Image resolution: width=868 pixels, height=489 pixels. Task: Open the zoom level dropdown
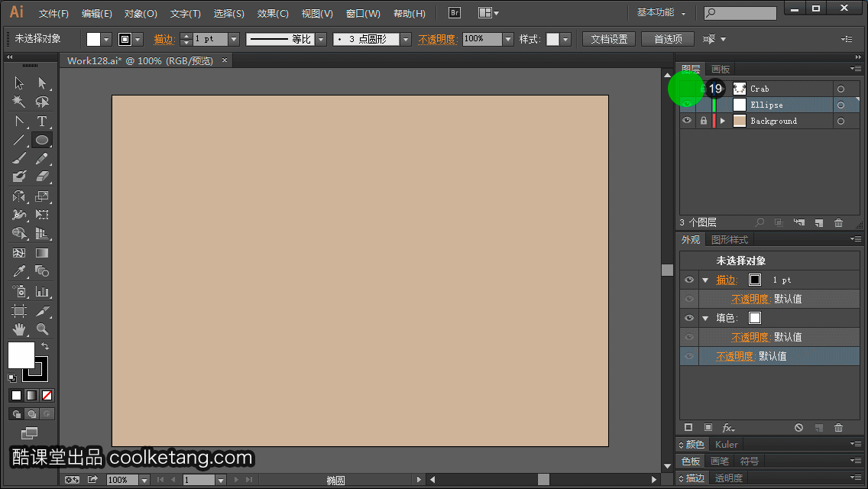pyautogui.click(x=144, y=480)
